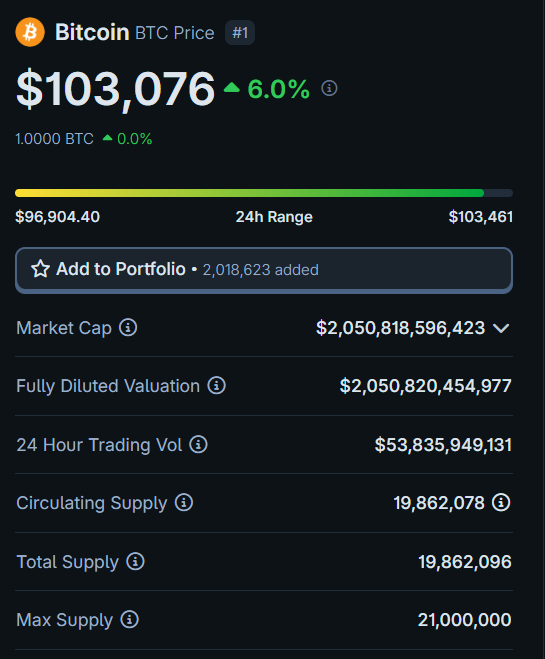Screen dimensions: 545x659
Task: Click the 2,018,623 added count
Action: click(x=261, y=270)
